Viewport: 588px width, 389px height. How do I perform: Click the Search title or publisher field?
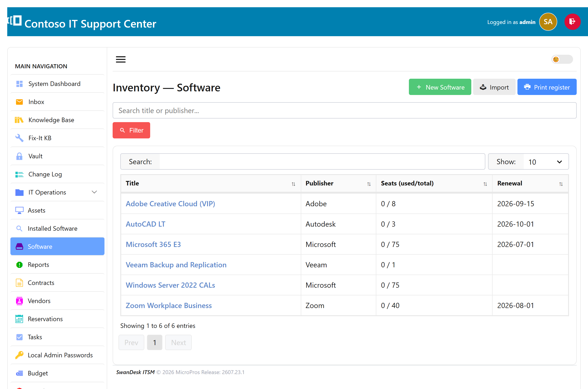click(344, 111)
